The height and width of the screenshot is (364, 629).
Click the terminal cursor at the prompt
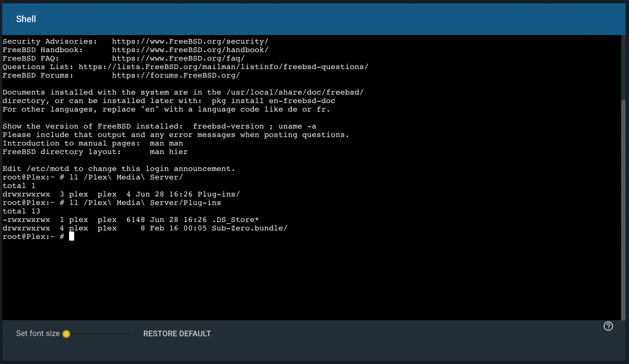(72, 236)
